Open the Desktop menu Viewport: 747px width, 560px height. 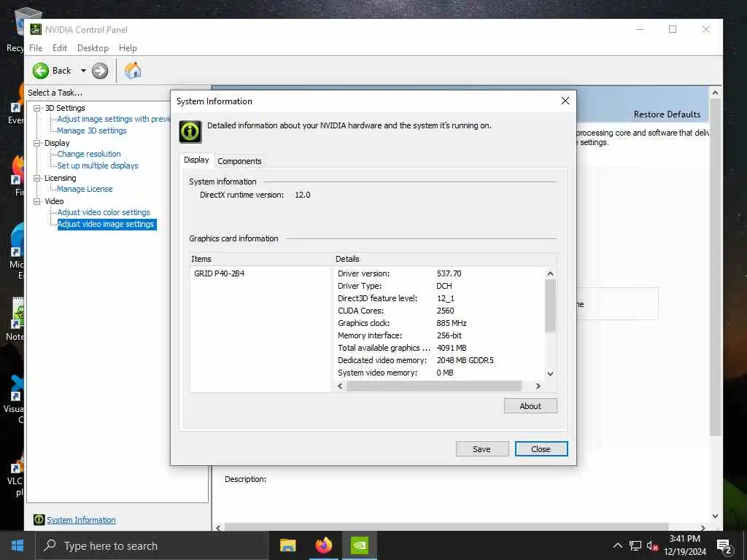coord(93,48)
